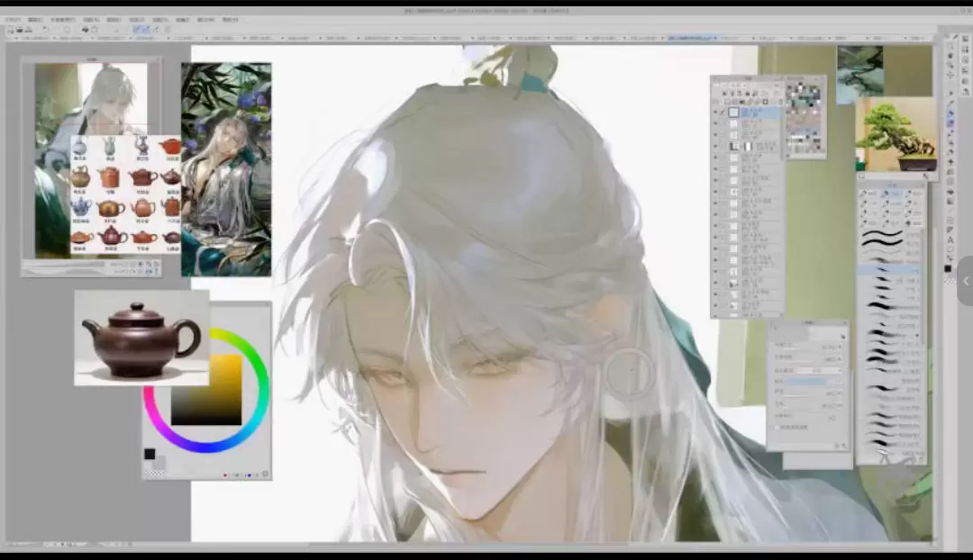Click the printer icon in the top toolbar
The height and width of the screenshot is (560, 973).
[86, 30]
